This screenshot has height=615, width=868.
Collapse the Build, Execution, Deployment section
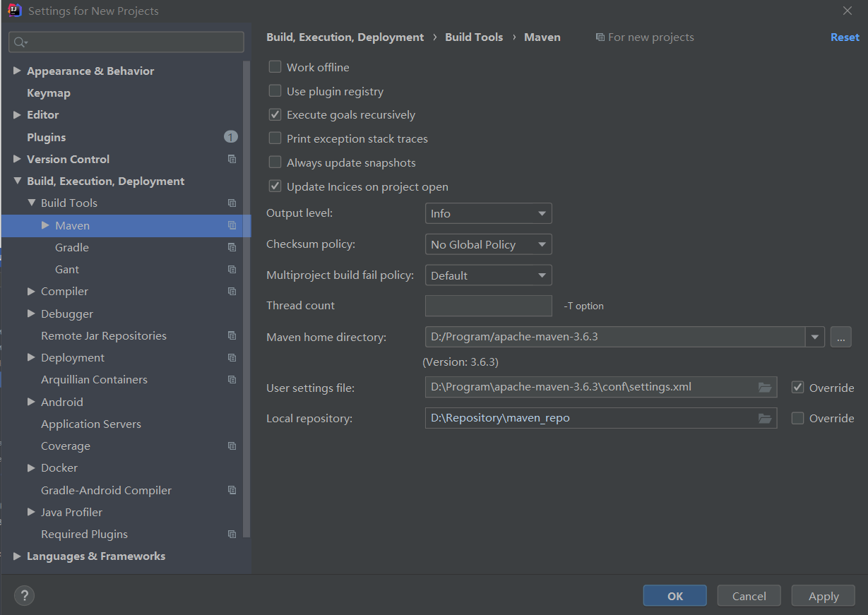pyautogui.click(x=17, y=181)
